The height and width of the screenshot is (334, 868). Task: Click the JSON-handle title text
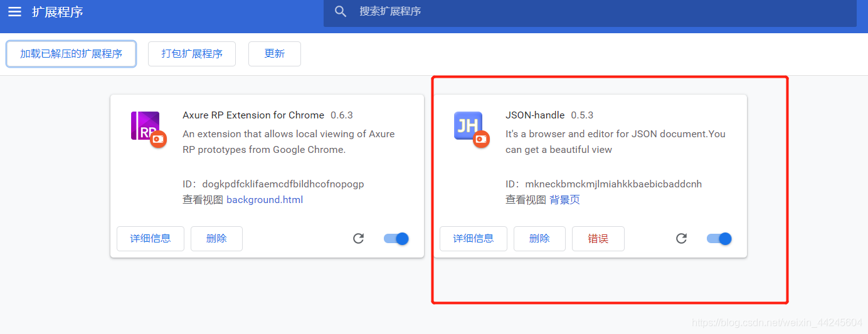click(x=535, y=115)
